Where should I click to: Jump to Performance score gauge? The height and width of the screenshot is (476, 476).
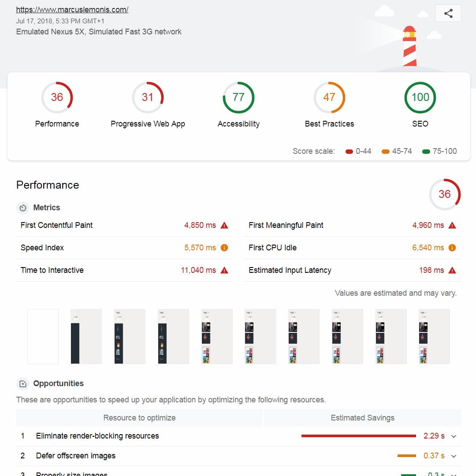click(x=57, y=98)
